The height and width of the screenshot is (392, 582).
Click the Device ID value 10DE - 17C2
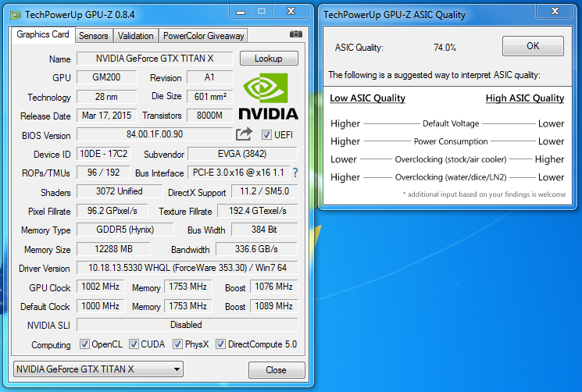coord(104,154)
